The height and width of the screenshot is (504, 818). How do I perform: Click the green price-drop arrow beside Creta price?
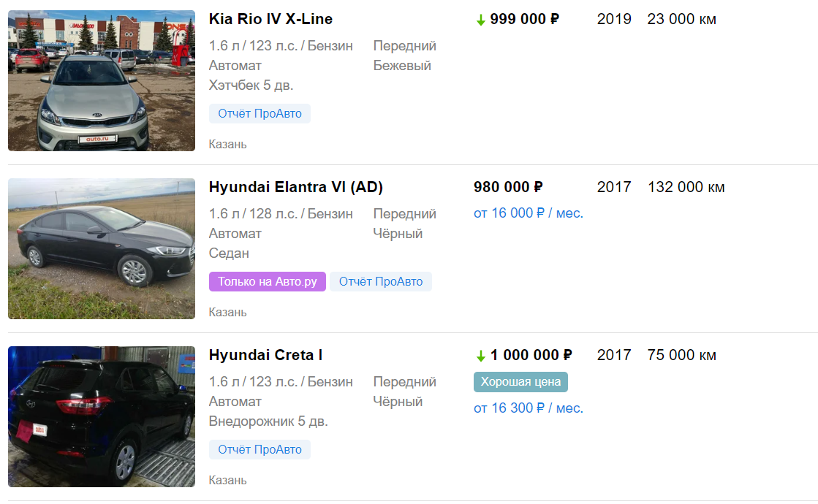pyautogui.click(x=481, y=355)
